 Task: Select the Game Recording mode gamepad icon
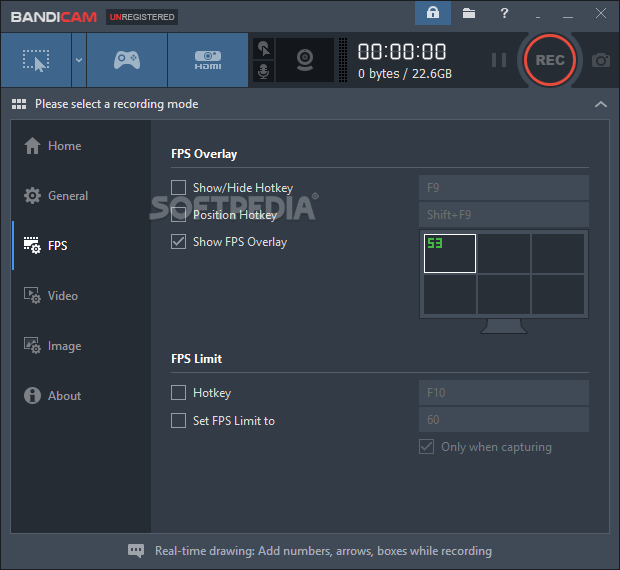127,60
